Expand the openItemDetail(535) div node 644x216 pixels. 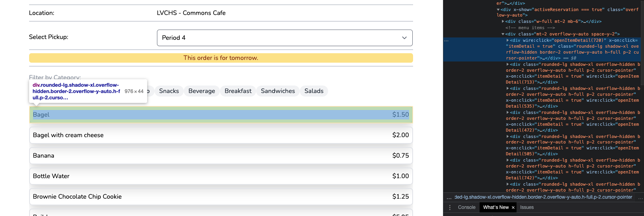(x=508, y=88)
